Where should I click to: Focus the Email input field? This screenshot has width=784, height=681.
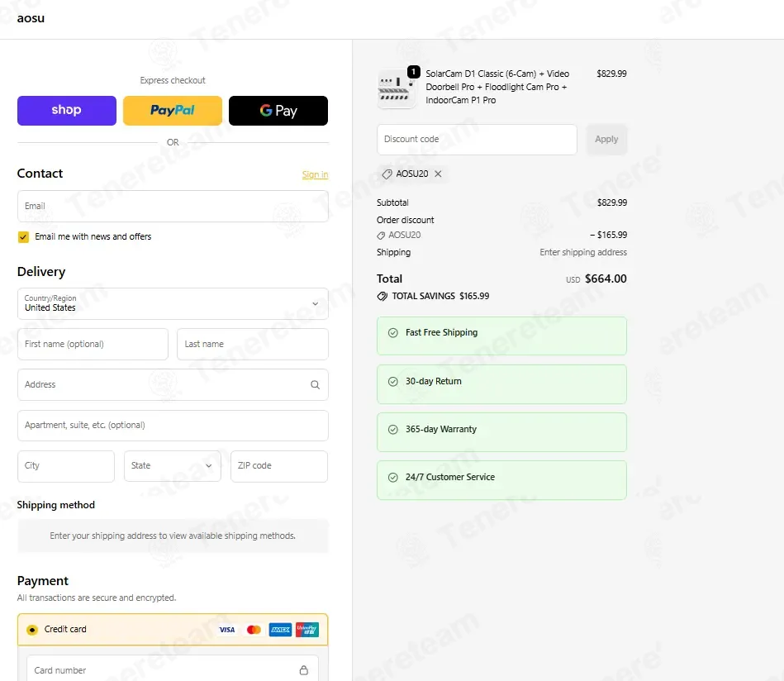tap(173, 206)
